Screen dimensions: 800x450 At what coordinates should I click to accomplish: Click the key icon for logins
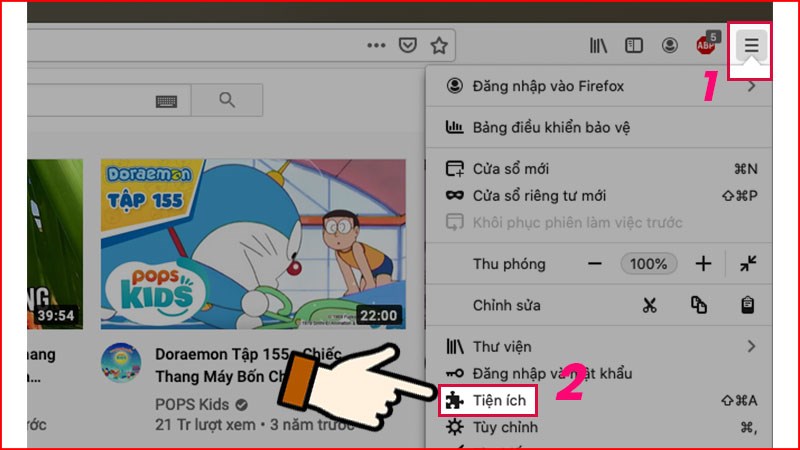point(455,373)
